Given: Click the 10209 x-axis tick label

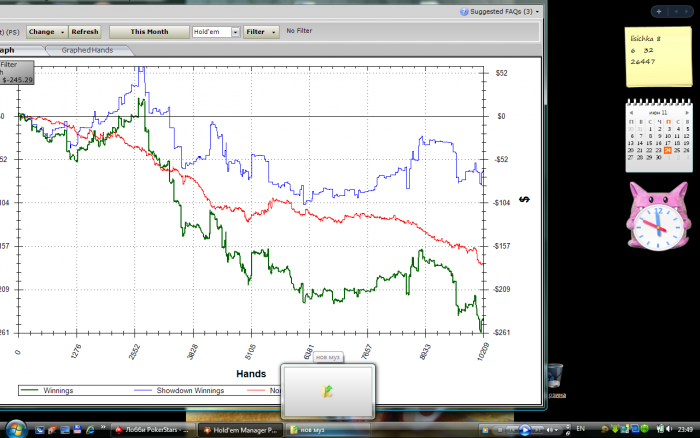Looking at the screenshot, I should pos(483,351).
